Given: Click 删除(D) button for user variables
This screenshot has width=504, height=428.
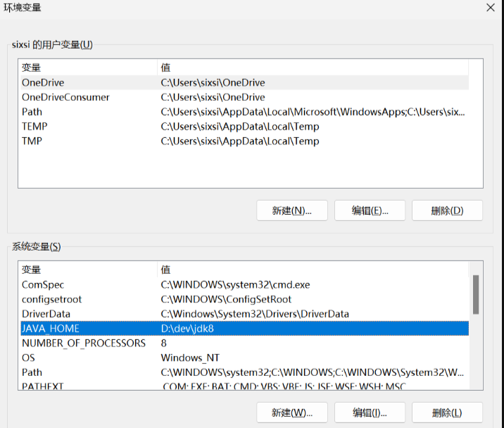Looking at the screenshot, I should [447, 210].
